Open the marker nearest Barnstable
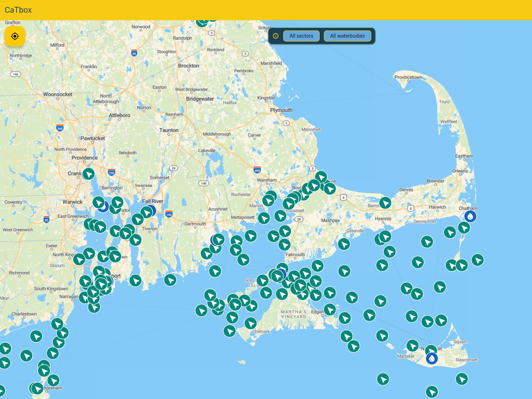 tap(385, 203)
